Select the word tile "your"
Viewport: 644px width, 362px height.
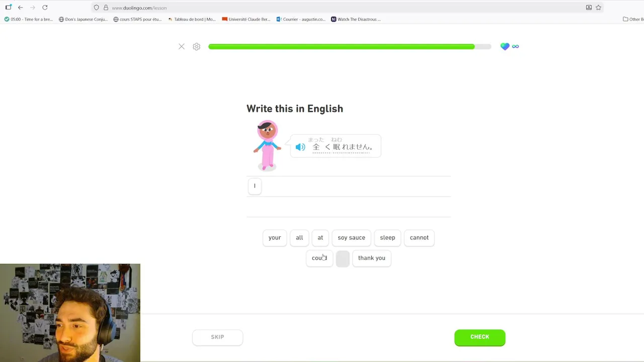275,238
